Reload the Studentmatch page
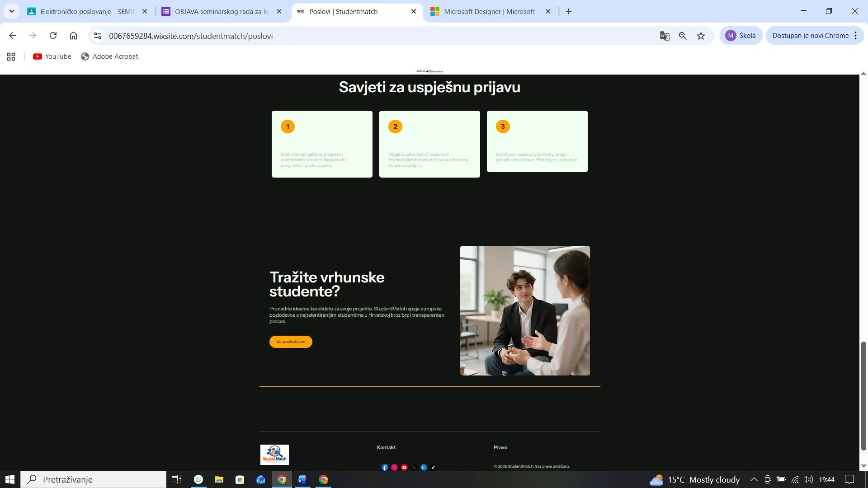This screenshot has height=488, width=868. click(53, 36)
